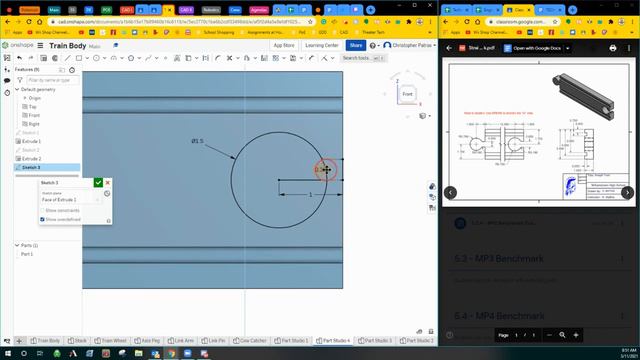Select the Trim tool (scissors X)
The image size is (640, 360).
(229, 58)
